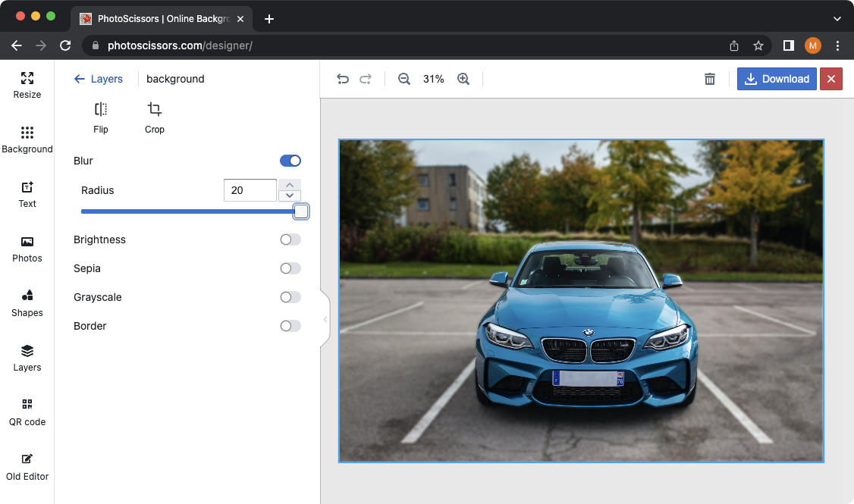Zoom in on the canvas
The height and width of the screenshot is (504, 854).
463,79
